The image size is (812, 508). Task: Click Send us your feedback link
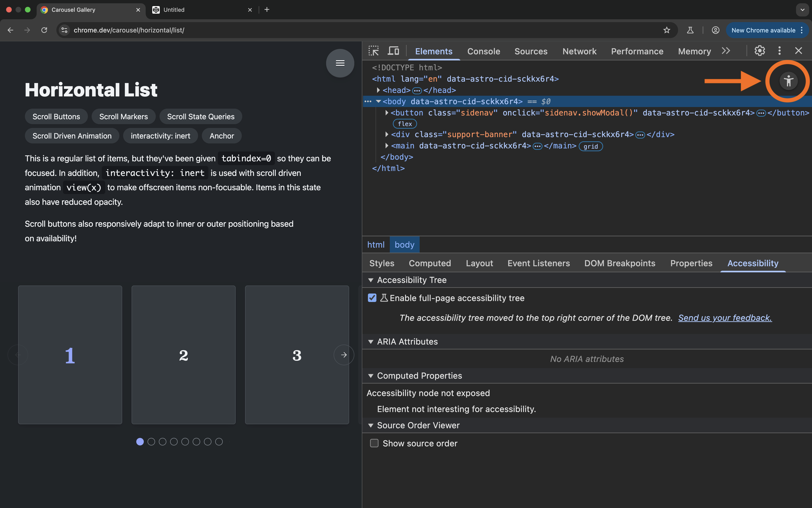[725, 318]
